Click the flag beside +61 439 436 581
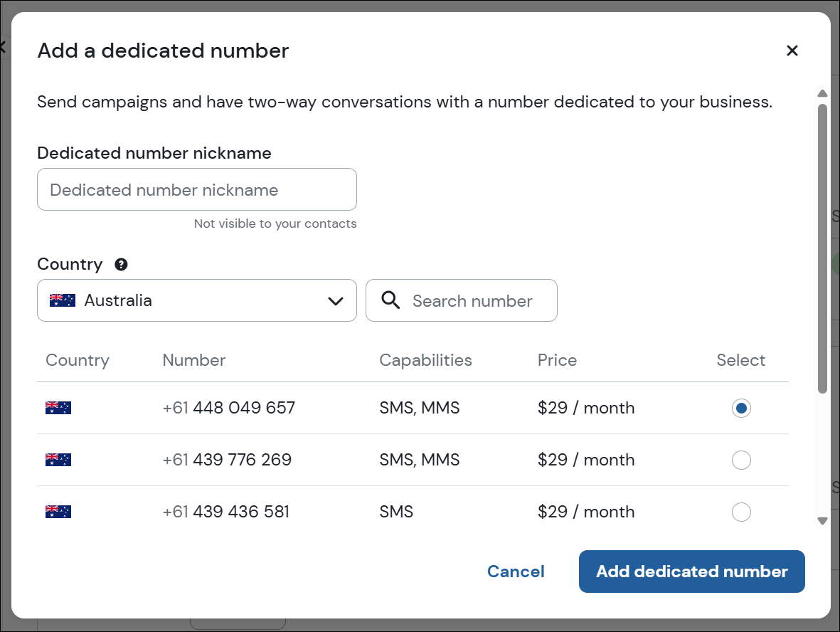The height and width of the screenshot is (632, 840). (58, 512)
